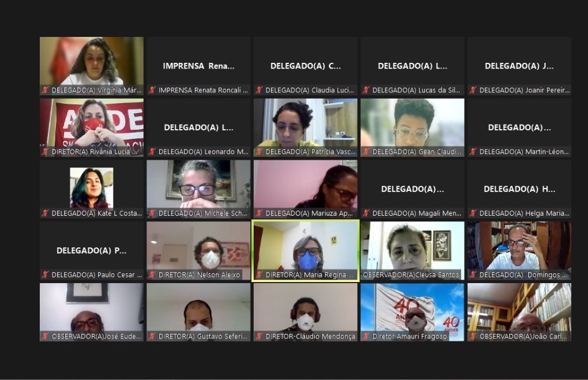Click muted microphone icon on Cleusa Santos tile

[366, 275]
